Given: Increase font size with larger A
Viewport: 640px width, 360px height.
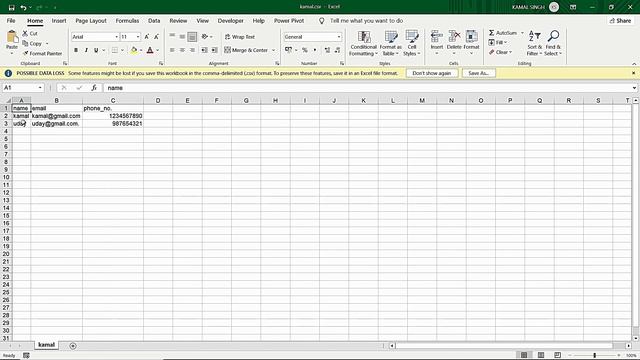Looking at the screenshot, I should 147,37.
